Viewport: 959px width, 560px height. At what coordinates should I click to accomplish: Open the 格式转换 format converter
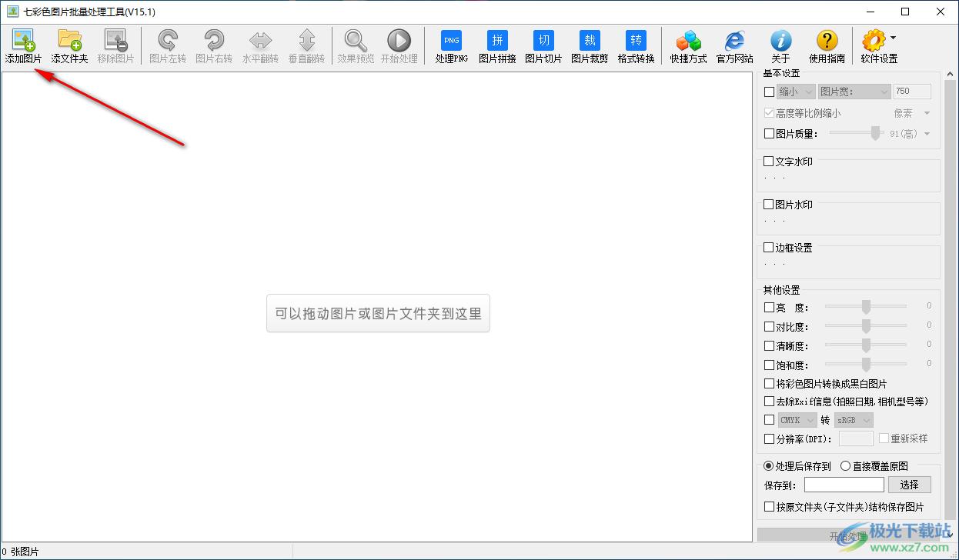pos(636,41)
